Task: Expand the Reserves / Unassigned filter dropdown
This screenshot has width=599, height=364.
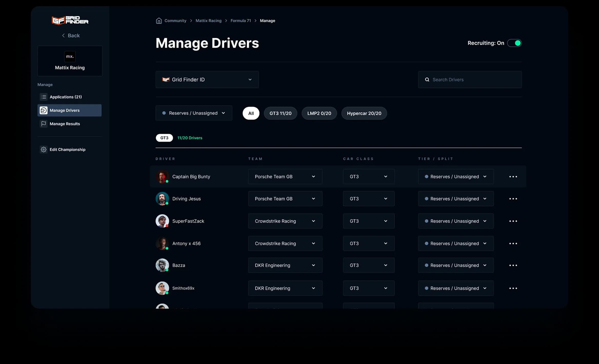Action: (x=194, y=113)
